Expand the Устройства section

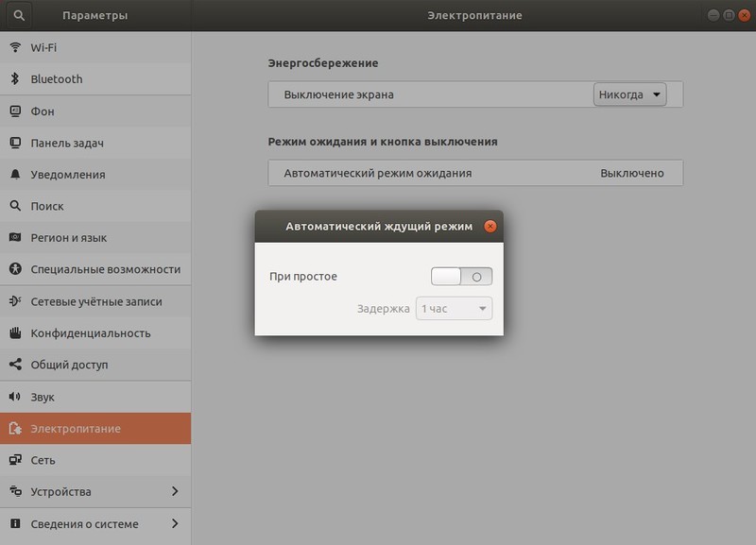tap(60, 492)
